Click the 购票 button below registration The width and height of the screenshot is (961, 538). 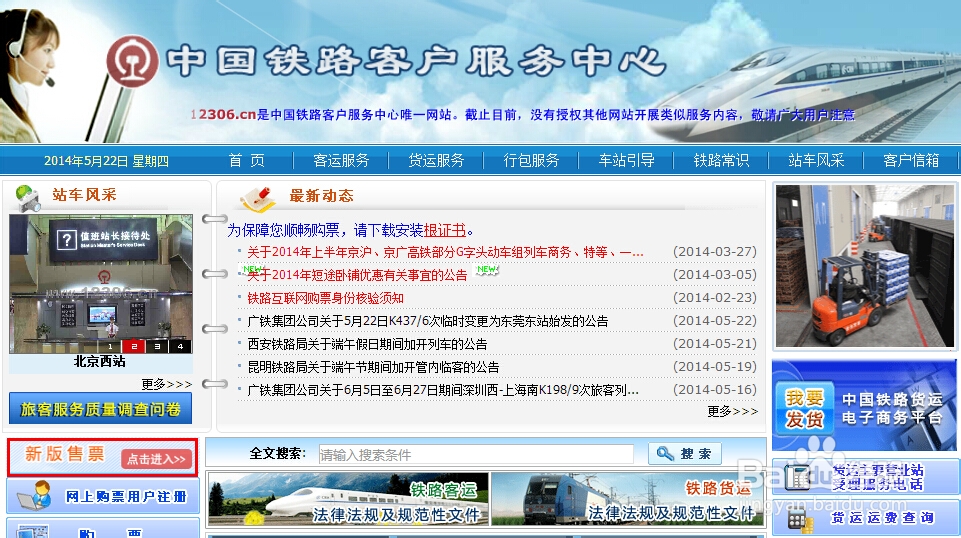[x=103, y=529]
